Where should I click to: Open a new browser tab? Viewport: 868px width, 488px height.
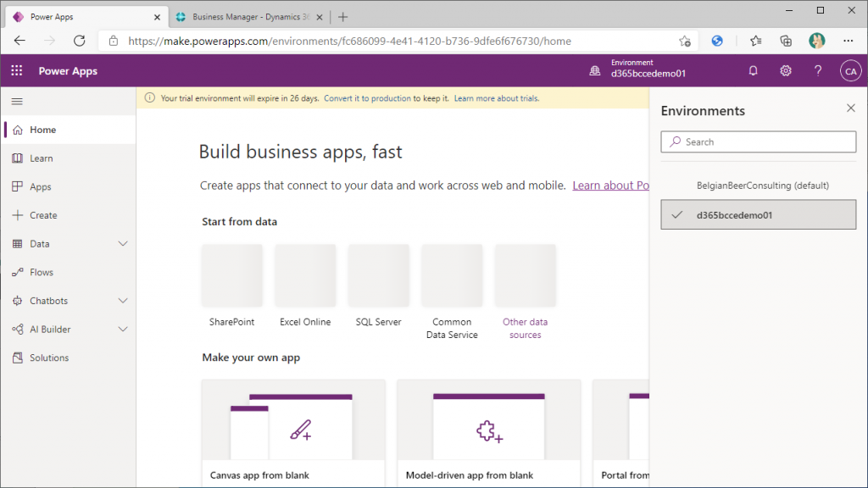tap(342, 17)
